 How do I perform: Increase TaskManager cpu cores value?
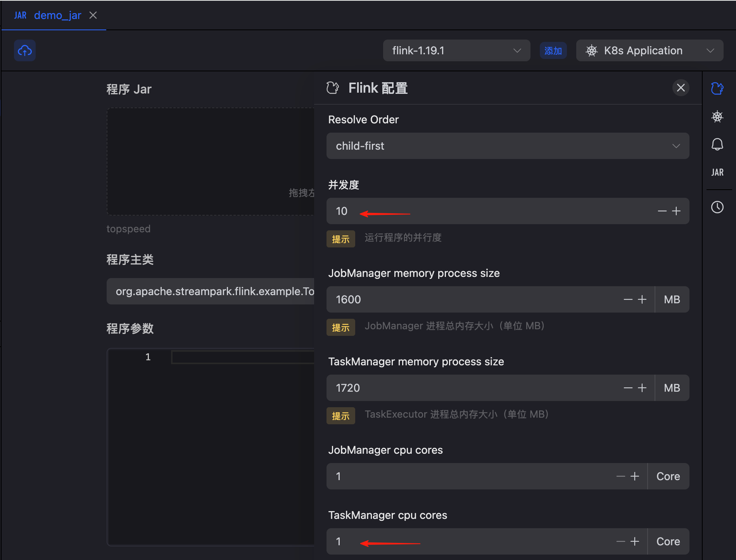tap(635, 541)
